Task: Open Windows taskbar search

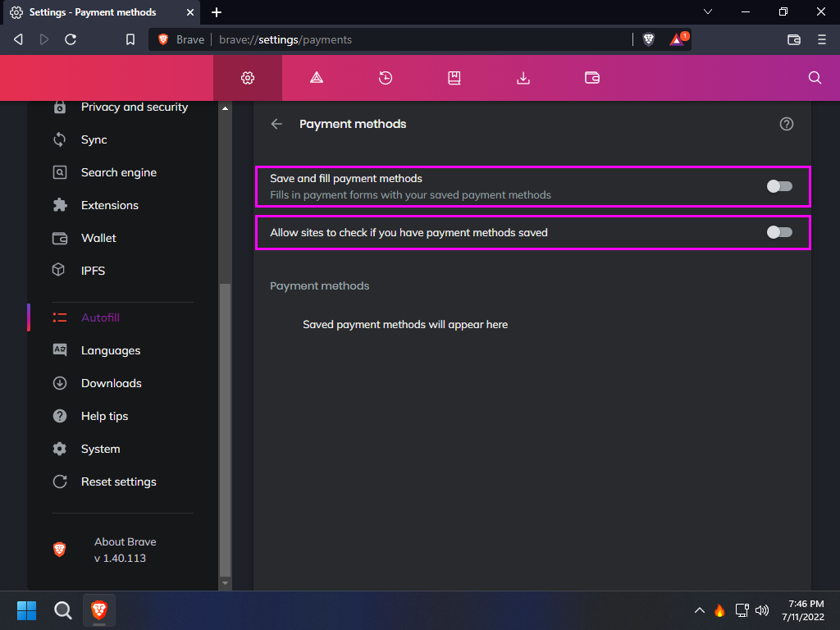Action: click(62, 610)
